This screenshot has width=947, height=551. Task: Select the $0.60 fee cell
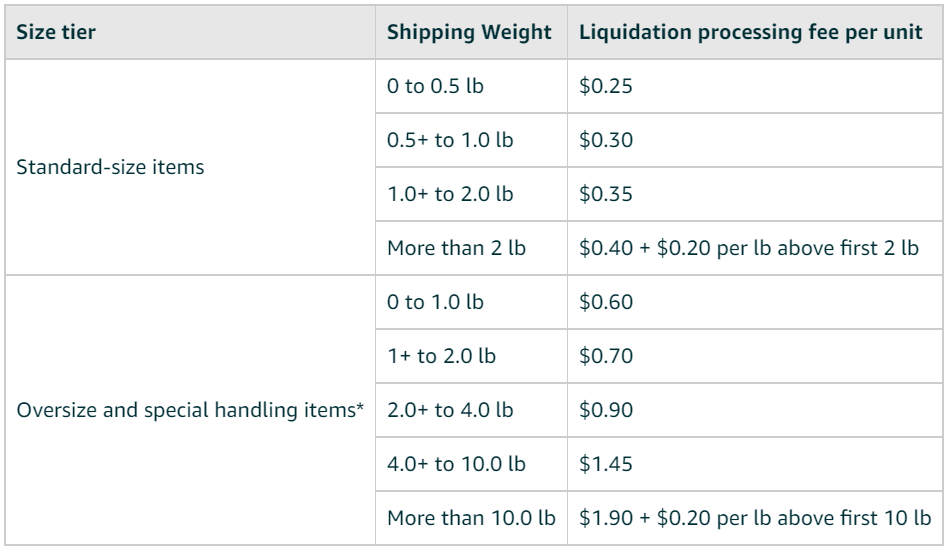(x=755, y=301)
